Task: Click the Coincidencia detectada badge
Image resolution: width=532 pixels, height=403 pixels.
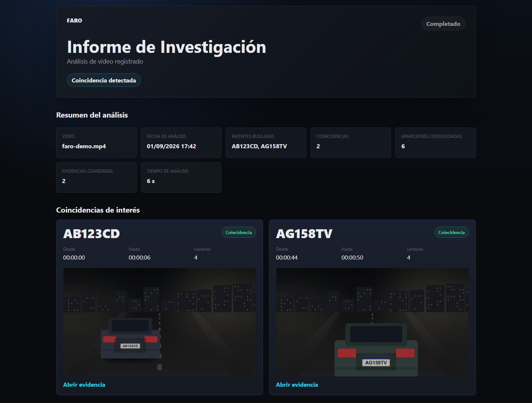Action: (x=104, y=80)
